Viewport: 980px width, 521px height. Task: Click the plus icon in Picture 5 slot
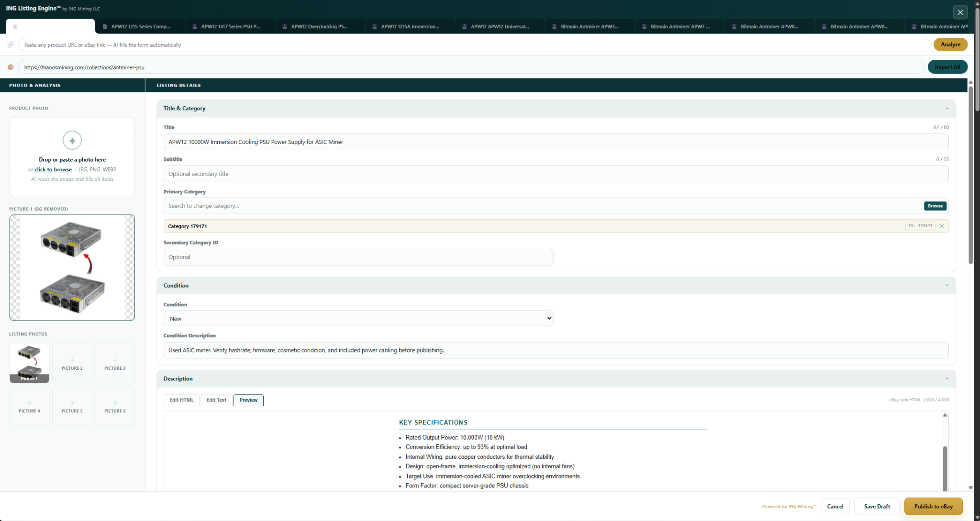click(72, 403)
